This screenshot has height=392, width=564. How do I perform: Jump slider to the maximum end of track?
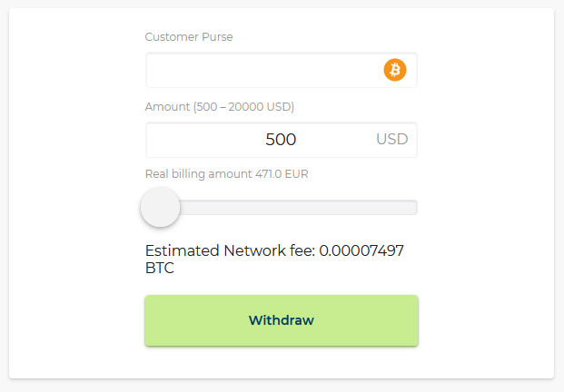pyautogui.click(x=413, y=208)
